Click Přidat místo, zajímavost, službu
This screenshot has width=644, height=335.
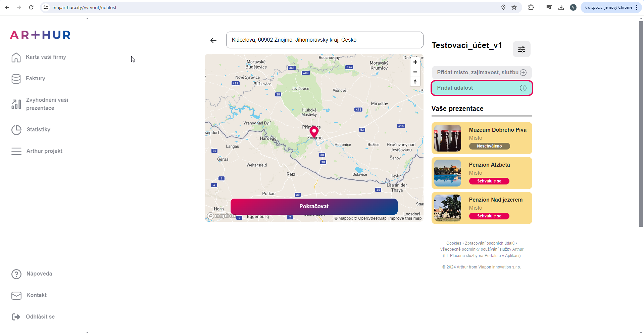pos(481,73)
